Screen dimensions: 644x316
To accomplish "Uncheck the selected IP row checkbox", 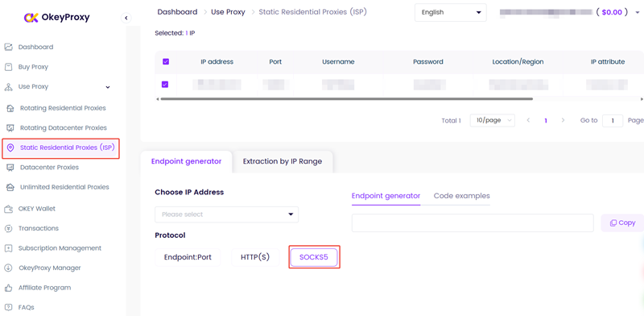I will (165, 85).
